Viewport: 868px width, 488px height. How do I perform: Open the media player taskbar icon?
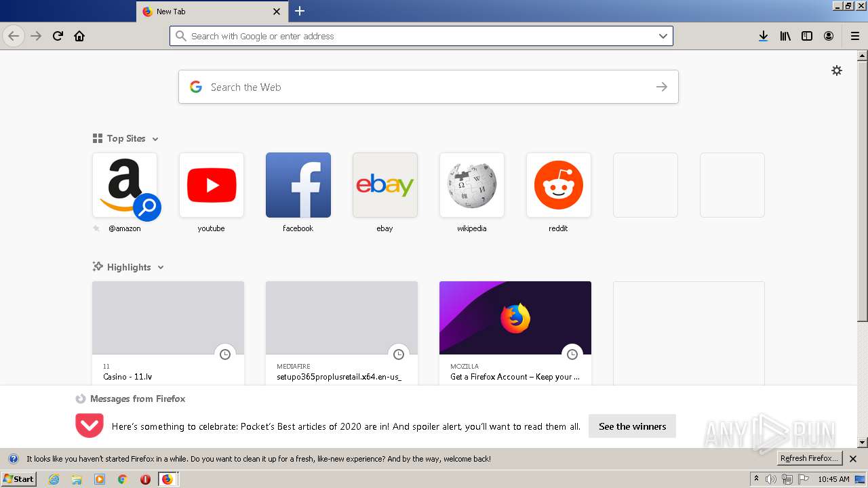coord(100,479)
